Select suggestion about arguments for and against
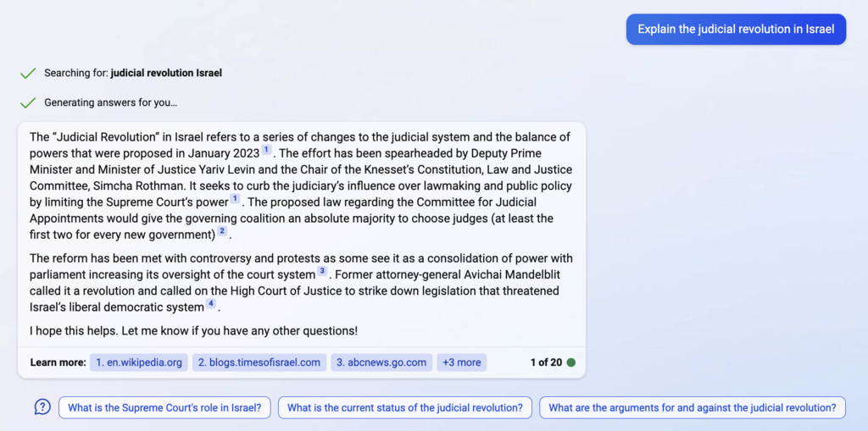Image resolution: width=868 pixels, height=431 pixels. (692, 408)
